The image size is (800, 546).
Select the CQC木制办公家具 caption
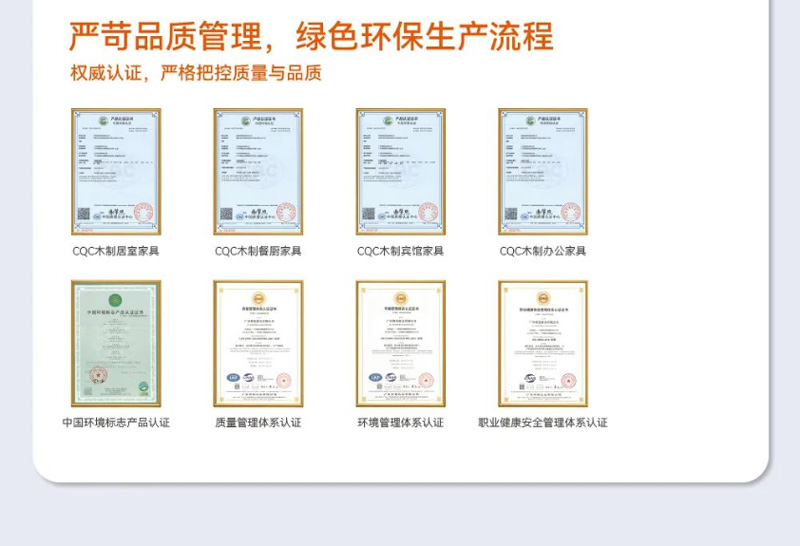[543, 251]
